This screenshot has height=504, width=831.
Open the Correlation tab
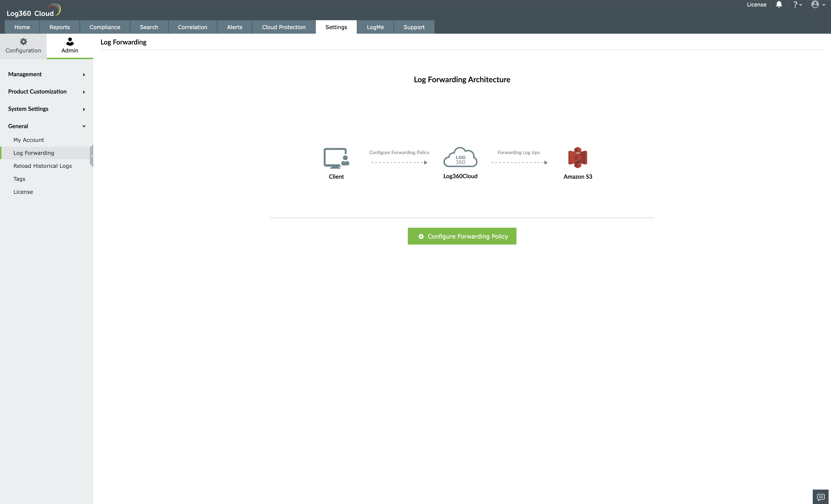[x=193, y=27]
